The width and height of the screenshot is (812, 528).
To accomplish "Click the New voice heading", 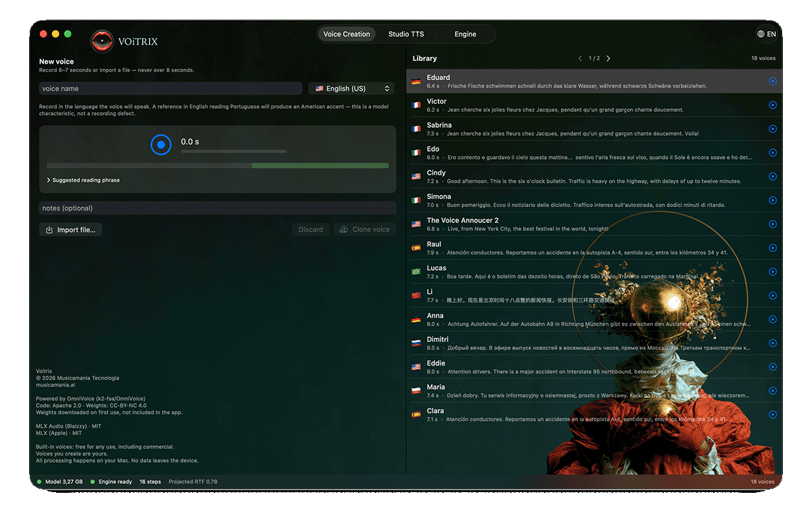I will [57, 62].
